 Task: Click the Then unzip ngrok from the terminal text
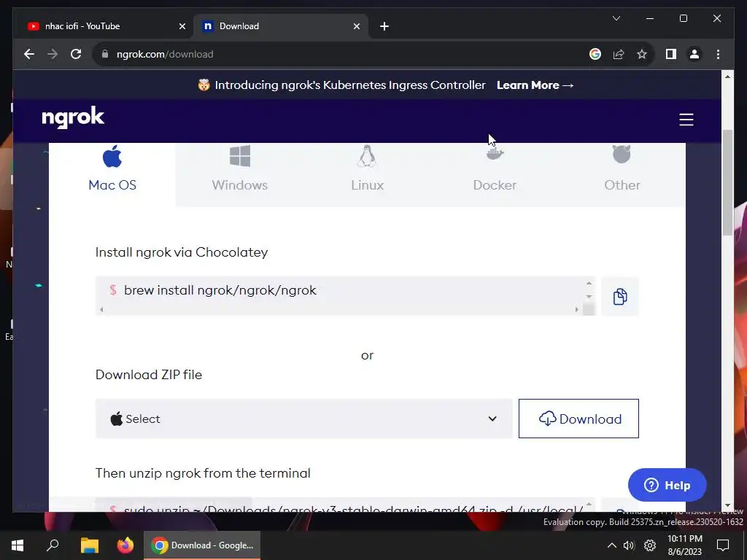tap(203, 473)
